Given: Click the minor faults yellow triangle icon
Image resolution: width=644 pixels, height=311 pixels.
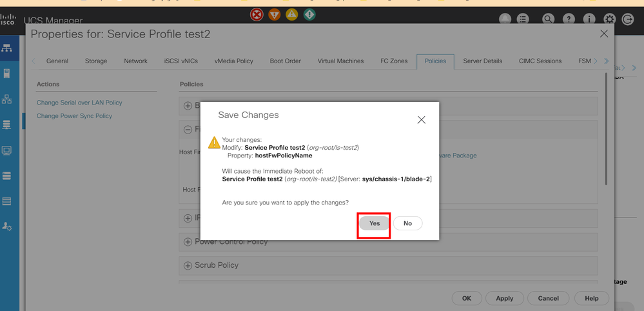Looking at the screenshot, I should click(291, 15).
